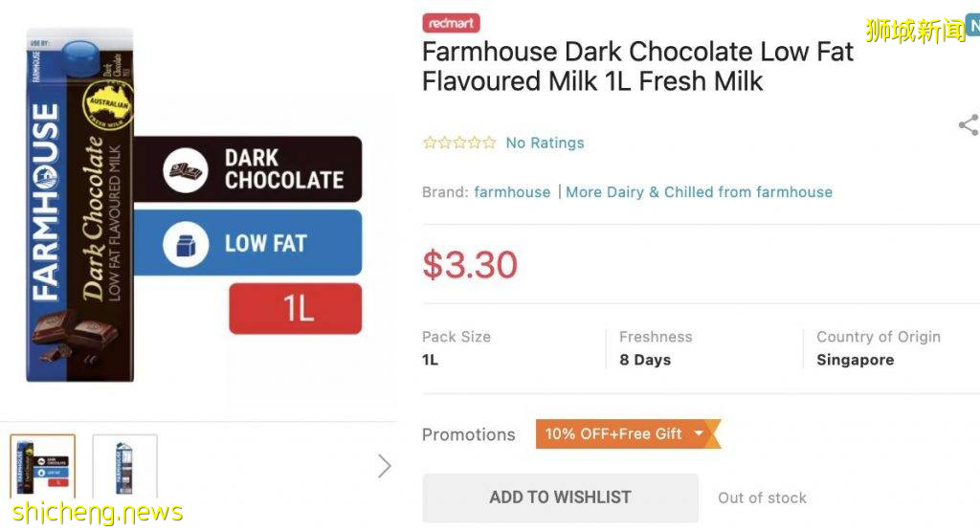Click the product title text
Viewport: 980px width, 531px height.
[636, 66]
